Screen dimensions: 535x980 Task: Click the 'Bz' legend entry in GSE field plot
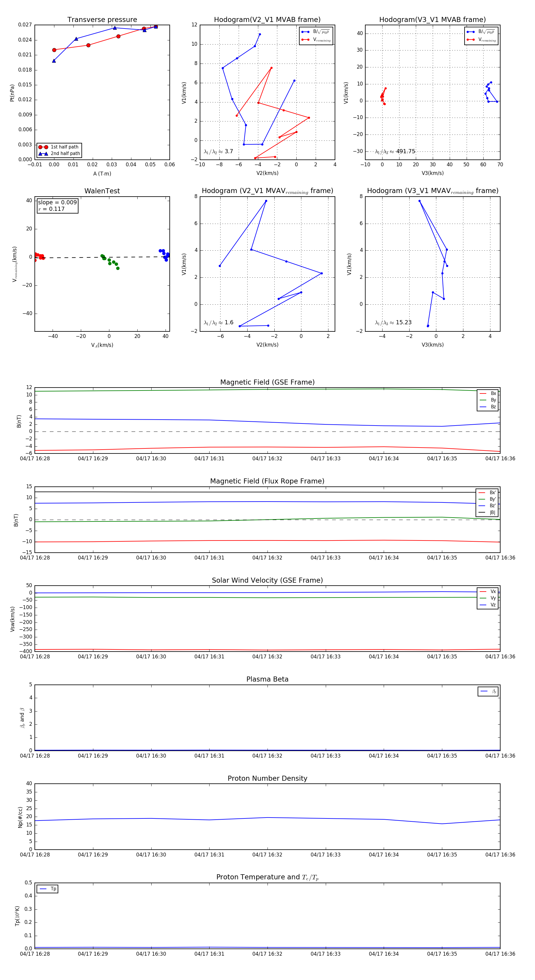(488, 407)
